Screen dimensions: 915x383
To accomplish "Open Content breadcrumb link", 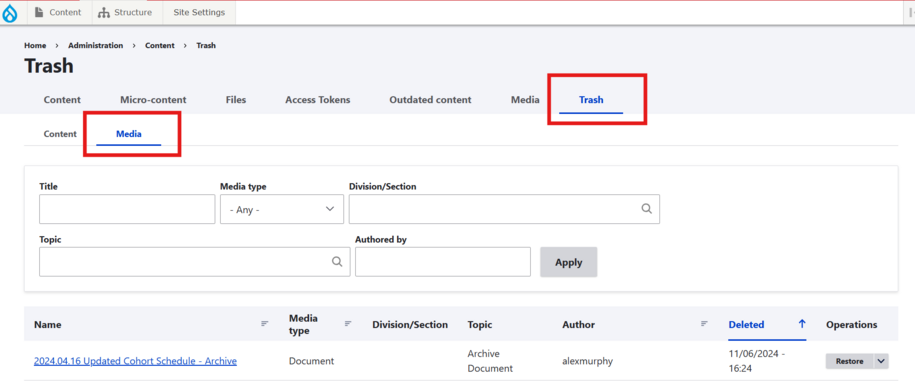I will click(x=160, y=45).
